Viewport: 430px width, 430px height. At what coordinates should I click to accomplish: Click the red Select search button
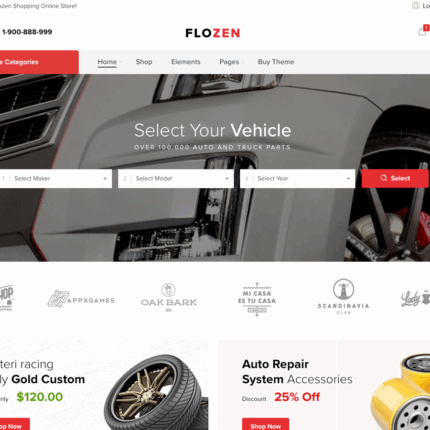pos(395,178)
